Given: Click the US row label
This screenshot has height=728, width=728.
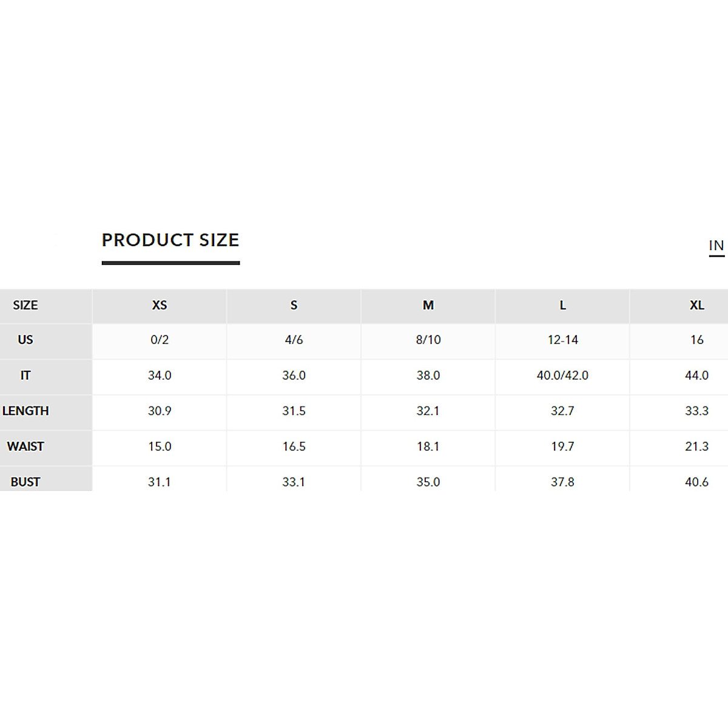Looking at the screenshot, I should tap(25, 340).
